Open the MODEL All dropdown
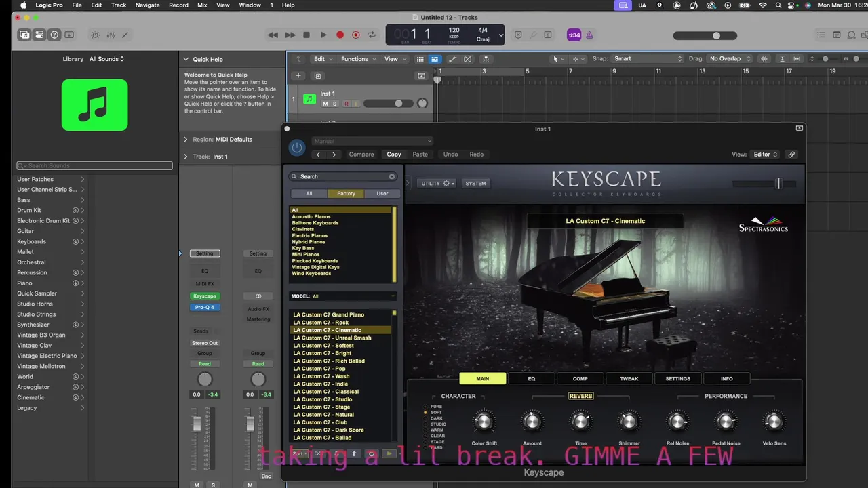The image size is (868, 488). click(344, 296)
